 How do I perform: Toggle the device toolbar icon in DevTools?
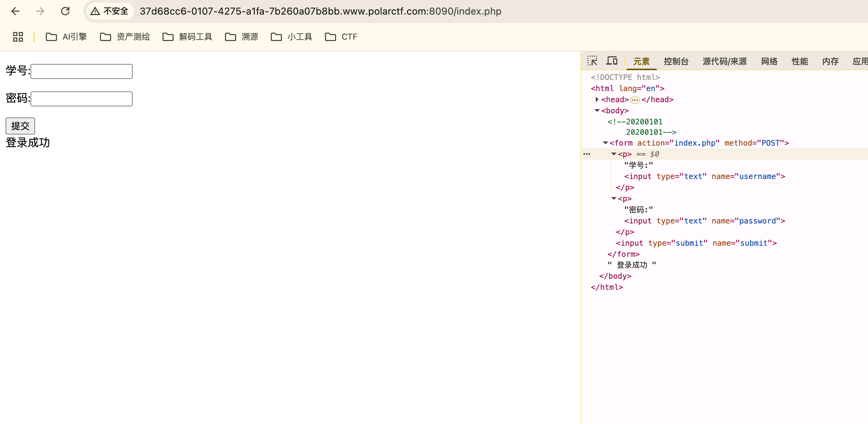(x=612, y=61)
